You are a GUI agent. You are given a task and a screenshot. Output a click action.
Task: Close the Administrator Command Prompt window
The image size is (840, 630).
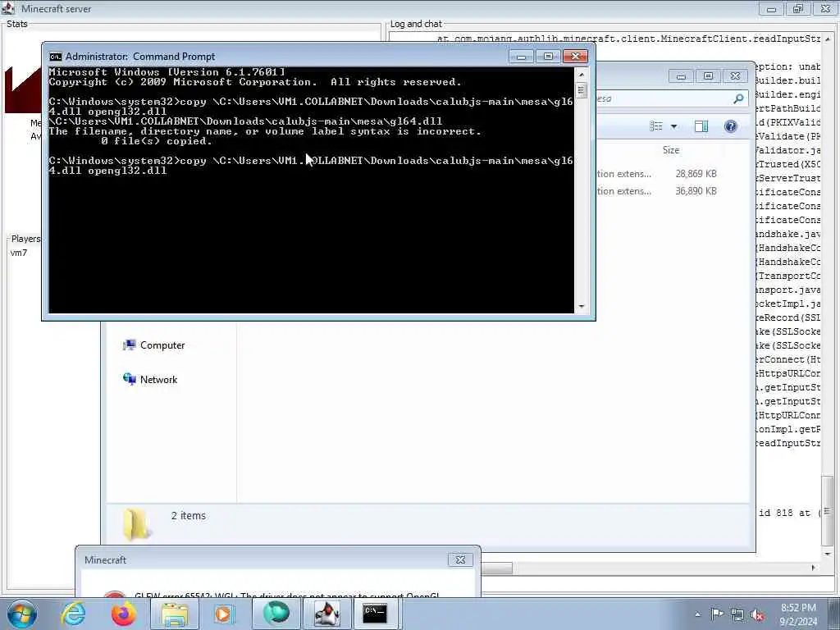[575, 57]
